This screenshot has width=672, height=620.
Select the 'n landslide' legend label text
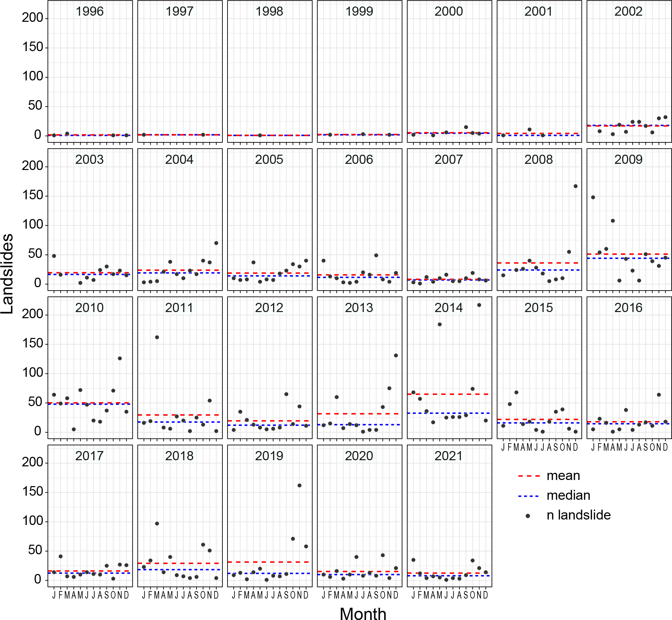578,515
